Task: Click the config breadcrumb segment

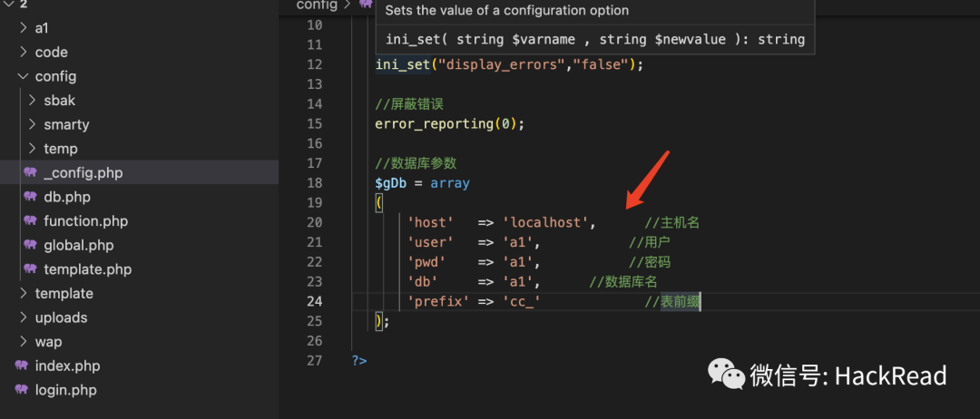Action: (x=317, y=5)
